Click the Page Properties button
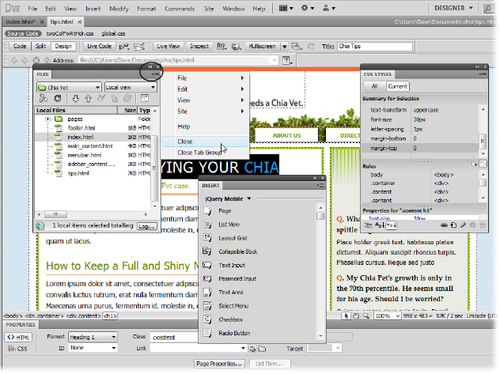Viewport: 500px width, 374px height. click(x=219, y=364)
